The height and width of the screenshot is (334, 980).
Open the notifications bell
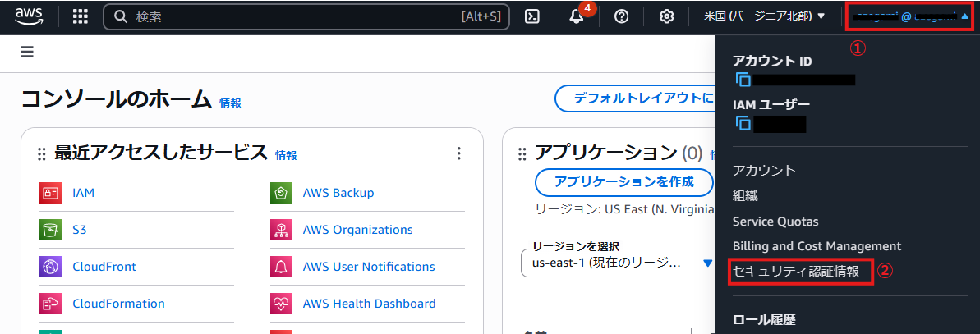click(x=577, y=17)
